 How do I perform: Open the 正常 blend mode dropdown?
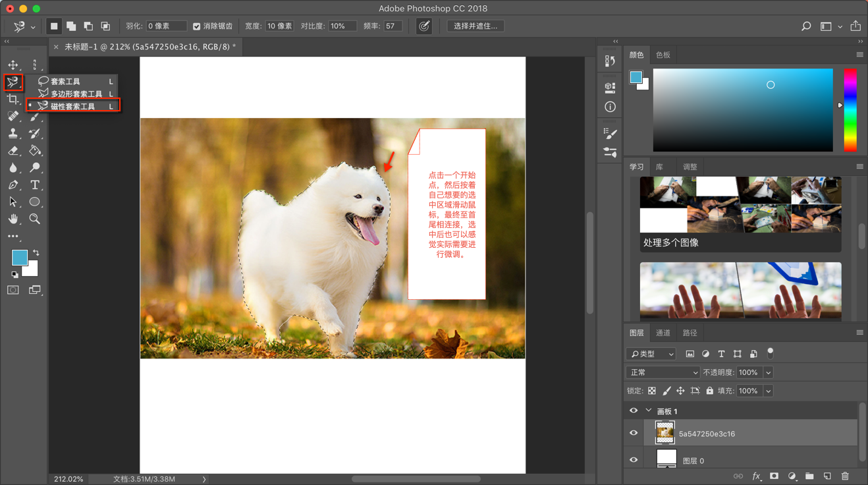(x=663, y=372)
